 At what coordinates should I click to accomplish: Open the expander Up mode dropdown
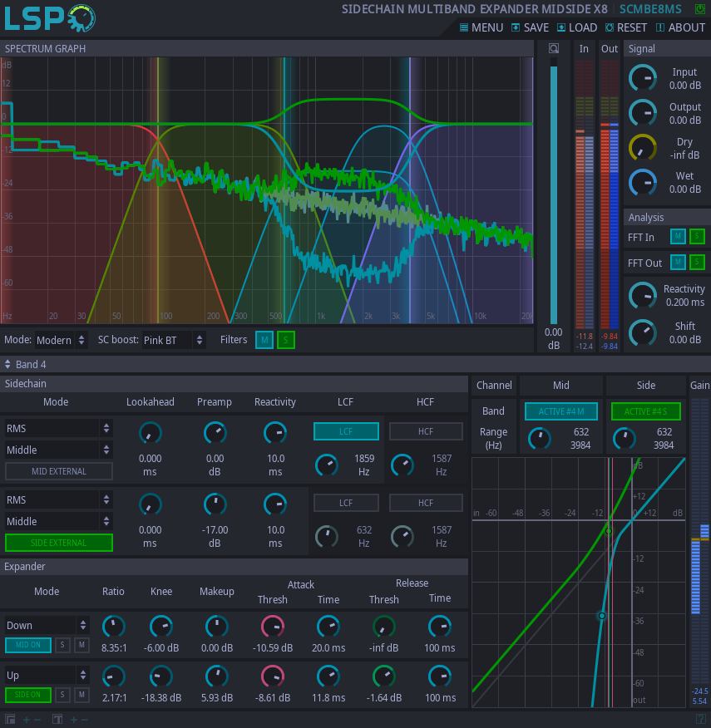[47, 675]
